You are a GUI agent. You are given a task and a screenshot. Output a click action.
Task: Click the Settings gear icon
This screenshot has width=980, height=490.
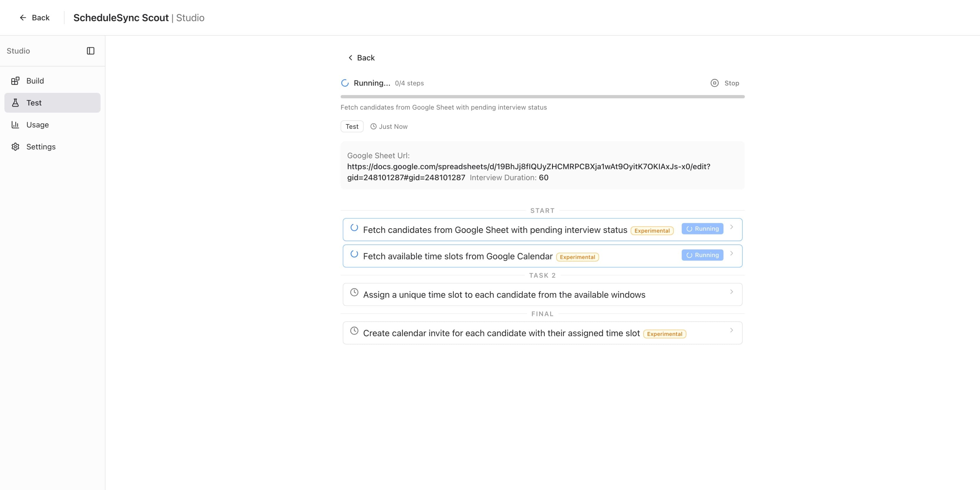tap(15, 147)
